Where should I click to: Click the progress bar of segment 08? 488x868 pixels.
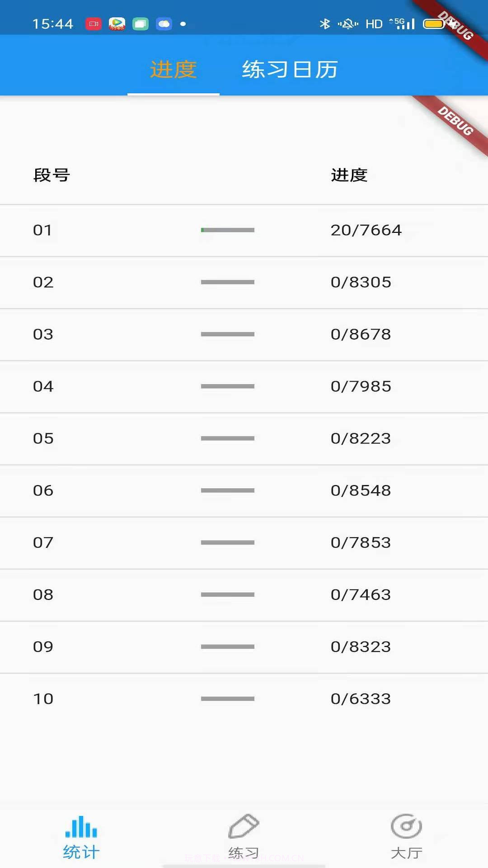click(227, 594)
